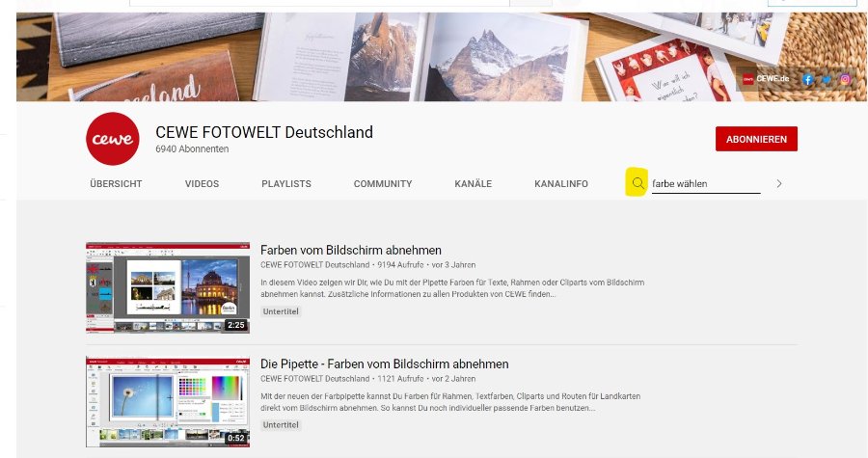Open the Instagram link in banner
Screen dimensions: 868x458
pyautogui.click(x=845, y=80)
